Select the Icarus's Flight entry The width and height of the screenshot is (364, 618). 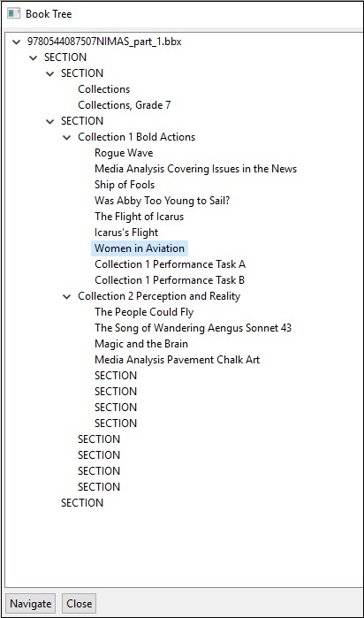point(126,233)
